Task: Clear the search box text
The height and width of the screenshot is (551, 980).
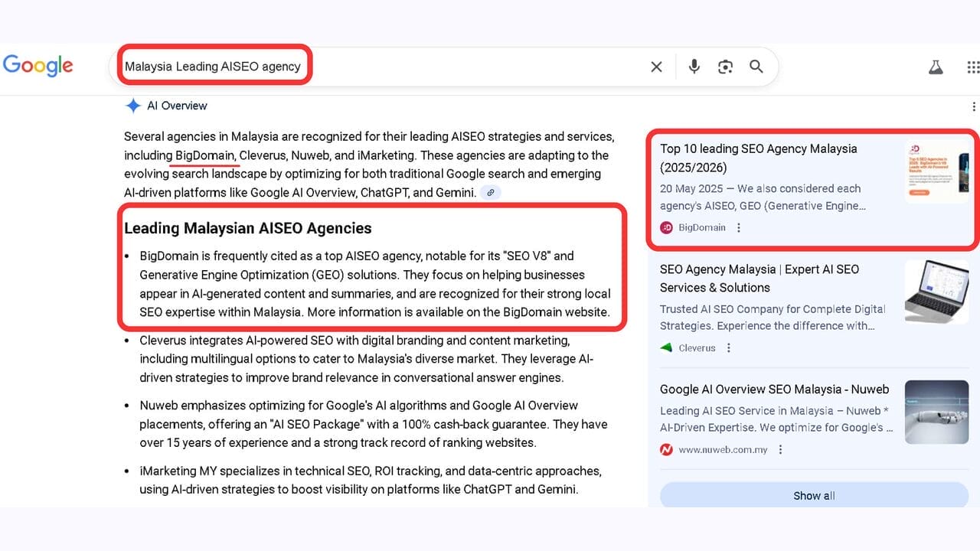Action: [656, 67]
